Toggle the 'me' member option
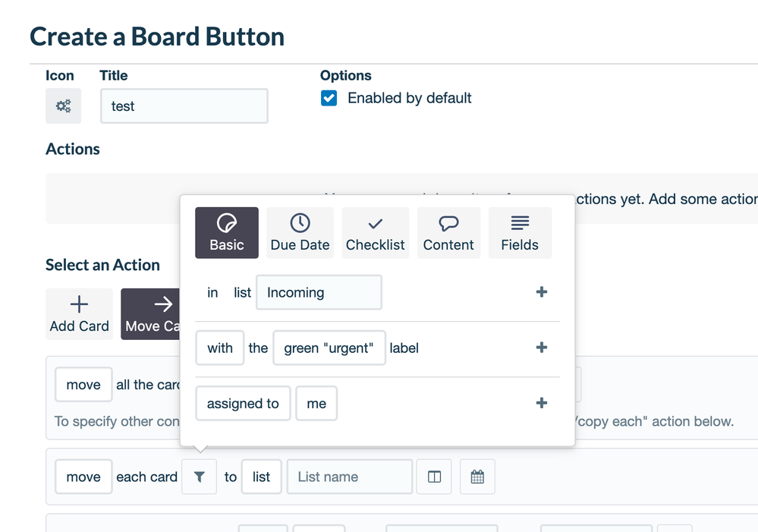Screen dimensions: 758x532 [316, 404]
